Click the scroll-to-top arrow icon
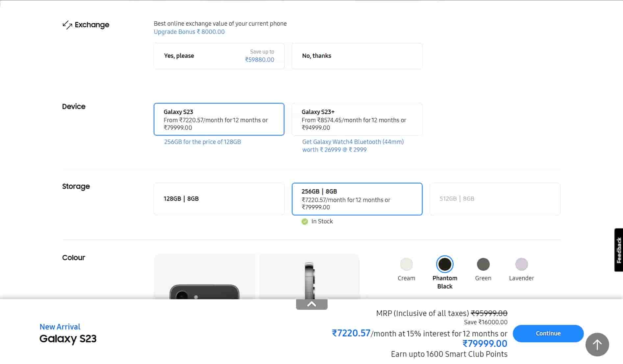The width and height of the screenshot is (623, 364). [597, 344]
